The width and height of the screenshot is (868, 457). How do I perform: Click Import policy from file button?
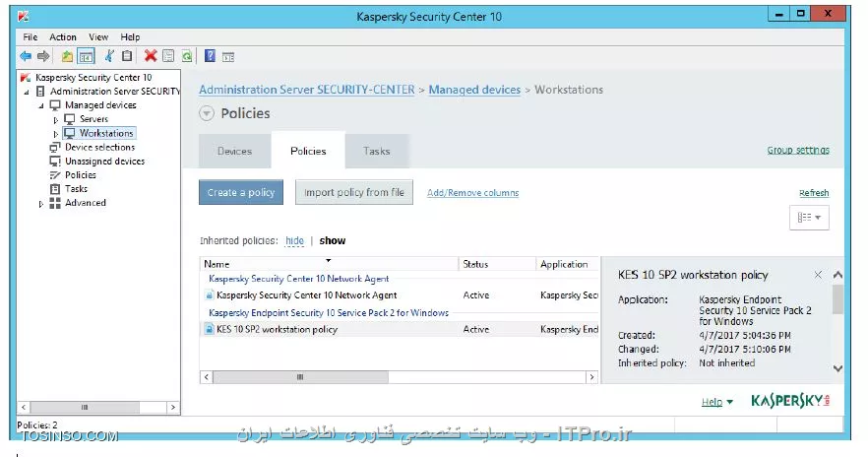(x=354, y=192)
